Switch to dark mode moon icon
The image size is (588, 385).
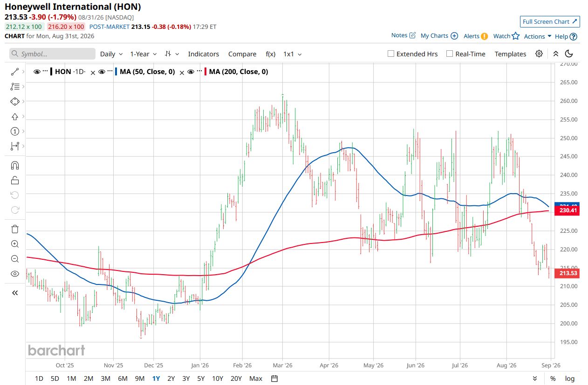(x=569, y=54)
